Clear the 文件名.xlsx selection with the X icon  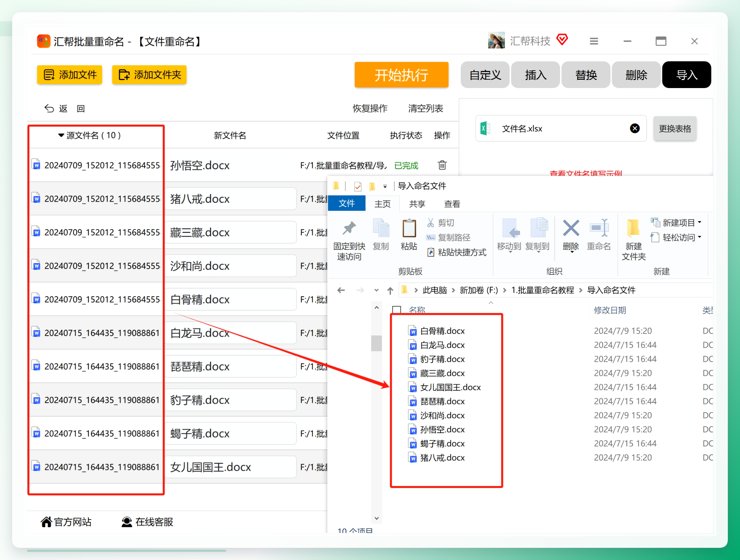[x=635, y=128]
